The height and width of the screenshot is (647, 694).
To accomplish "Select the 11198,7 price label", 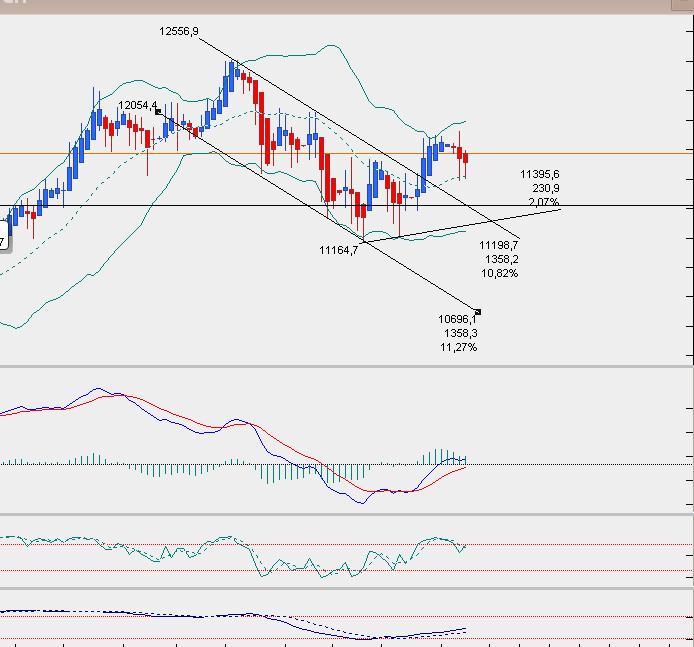I will click(499, 245).
